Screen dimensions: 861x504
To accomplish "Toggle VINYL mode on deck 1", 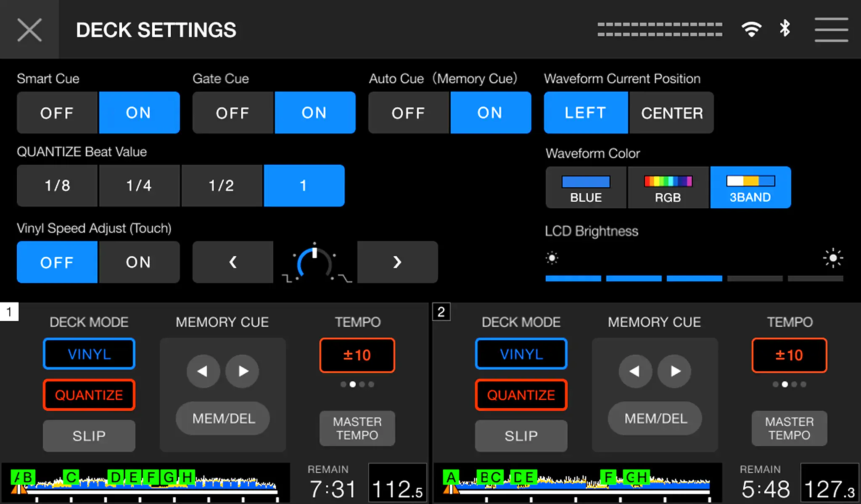I will [89, 354].
